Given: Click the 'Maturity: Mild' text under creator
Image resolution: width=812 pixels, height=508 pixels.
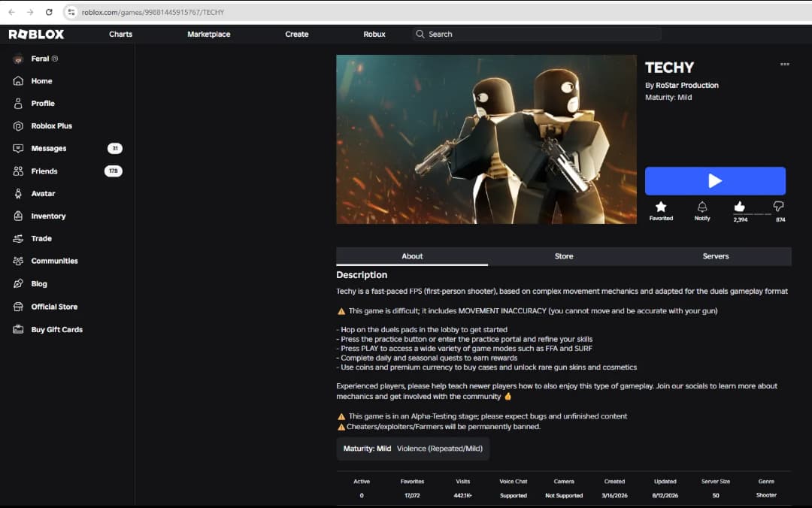Looking at the screenshot, I should point(668,98).
